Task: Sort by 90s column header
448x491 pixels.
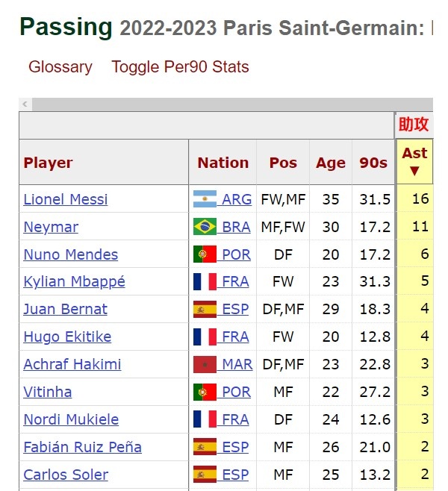Action: click(x=373, y=163)
